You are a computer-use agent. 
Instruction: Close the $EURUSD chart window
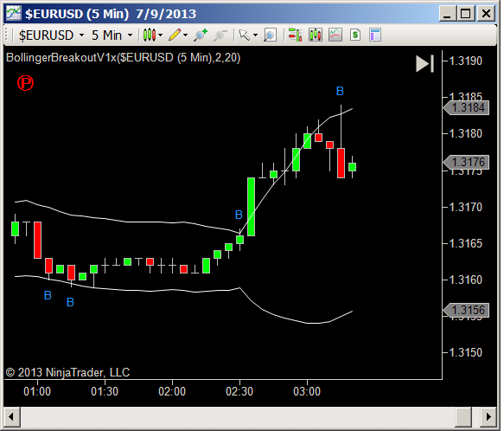point(486,14)
